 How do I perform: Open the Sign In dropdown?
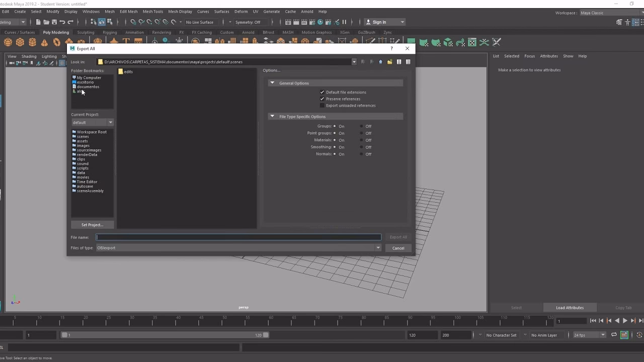[x=385, y=22]
